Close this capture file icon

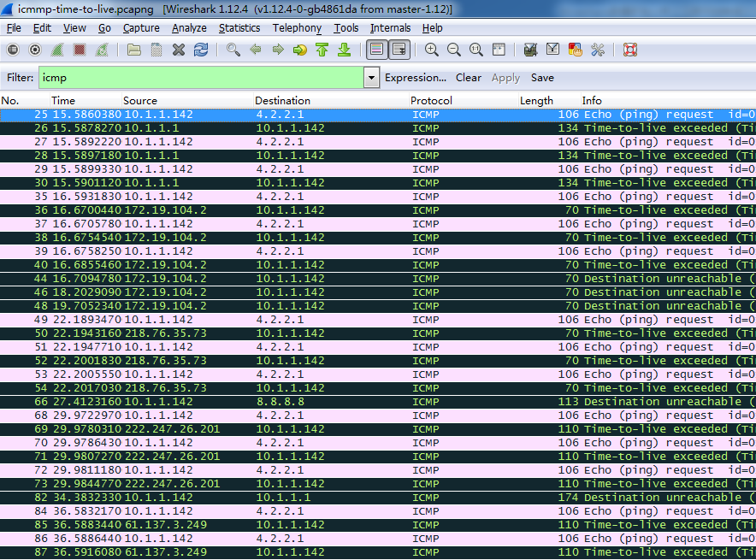[x=179, y=50]
